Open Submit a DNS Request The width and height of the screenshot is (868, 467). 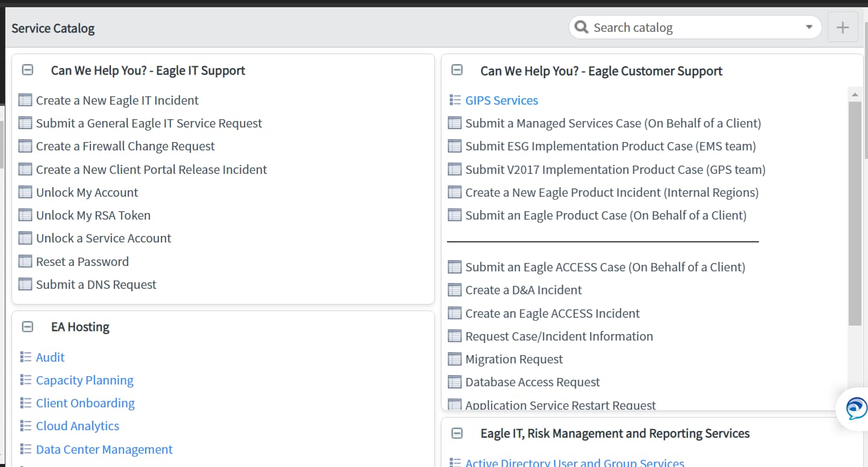(x=96, y=284)
